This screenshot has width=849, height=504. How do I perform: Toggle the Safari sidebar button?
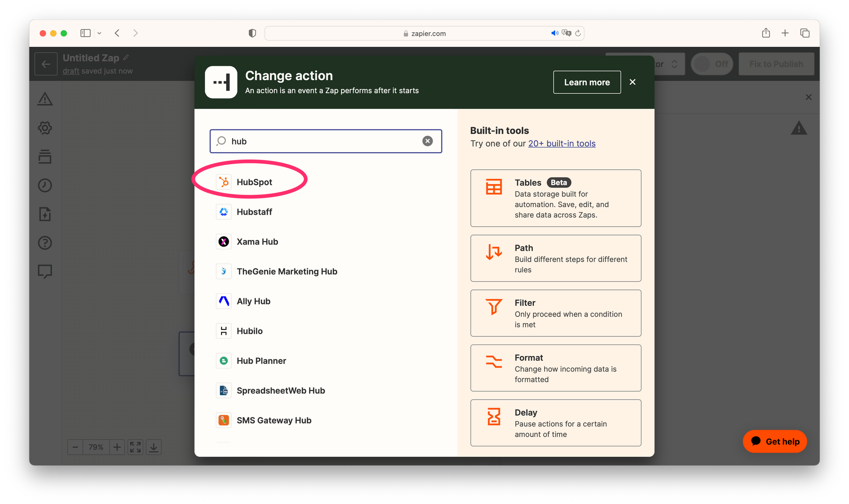pyautogui.click(x=85, y=33)
